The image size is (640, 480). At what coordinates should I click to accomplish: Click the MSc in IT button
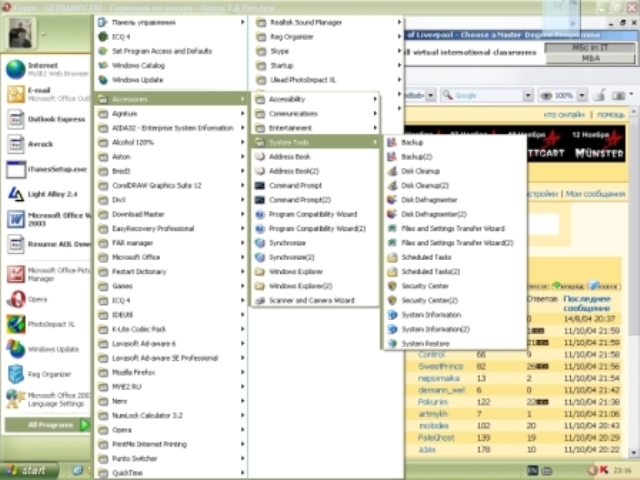tap(590, 48)
